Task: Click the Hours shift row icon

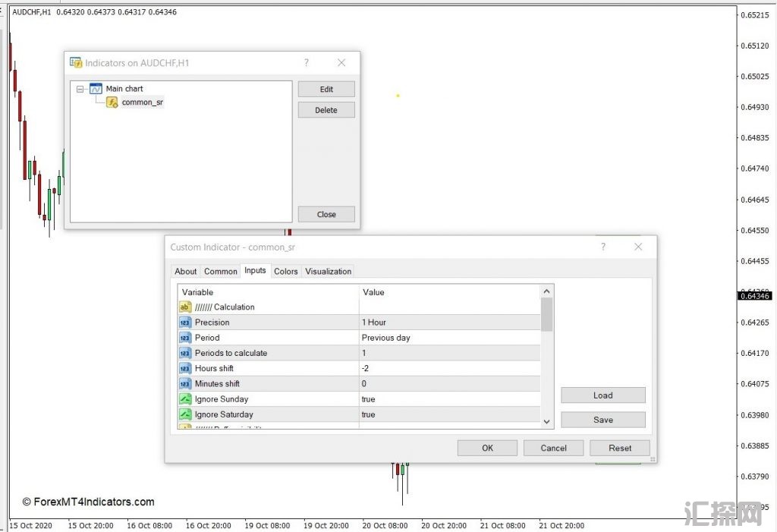Action: coord(185,368)
